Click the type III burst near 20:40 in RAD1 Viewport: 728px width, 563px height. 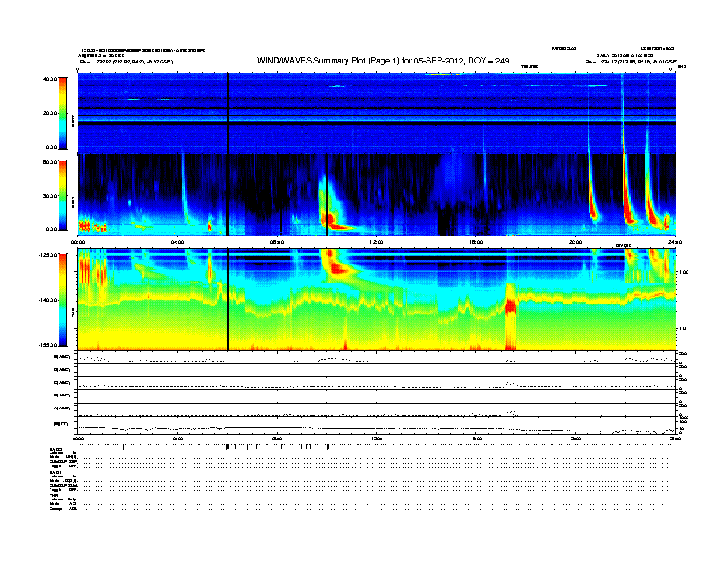pyautogui.click(x=593, y=209)
